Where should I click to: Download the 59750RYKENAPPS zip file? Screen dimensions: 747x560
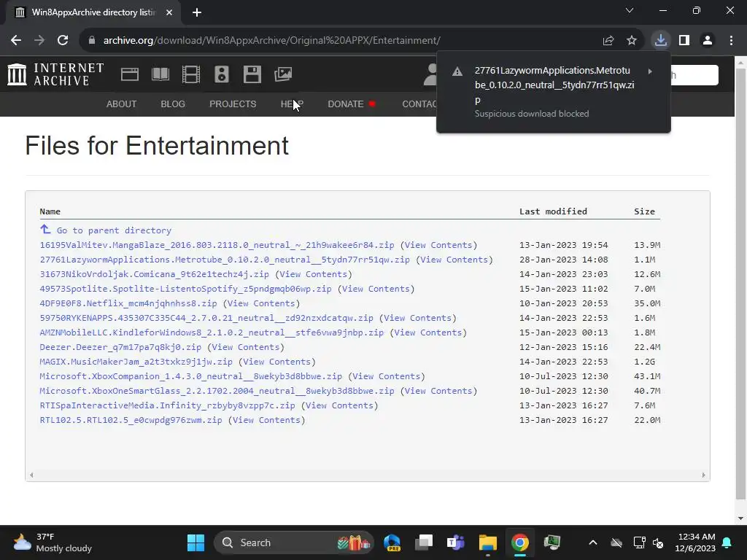tap(206, 318)
